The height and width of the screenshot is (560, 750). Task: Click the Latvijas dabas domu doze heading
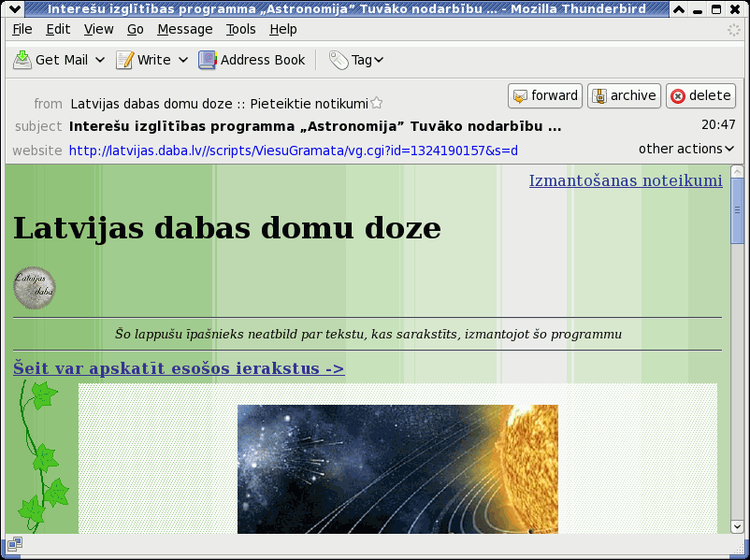coord(226,227)
